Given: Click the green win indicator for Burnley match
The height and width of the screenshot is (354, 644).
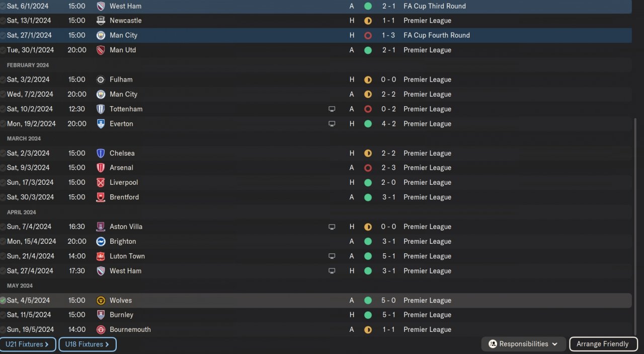Looking at the screenshot, I should click(368, 315).
